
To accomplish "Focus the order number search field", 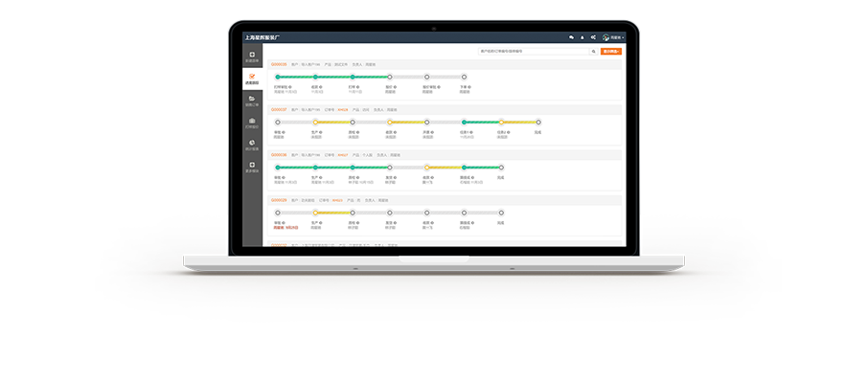I will tap(534, 52).
